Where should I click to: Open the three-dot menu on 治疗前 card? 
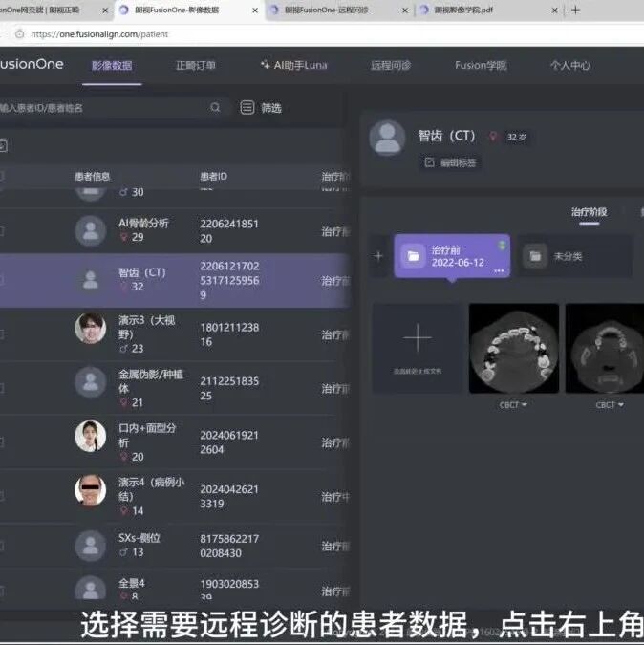[x=499, y=270]
